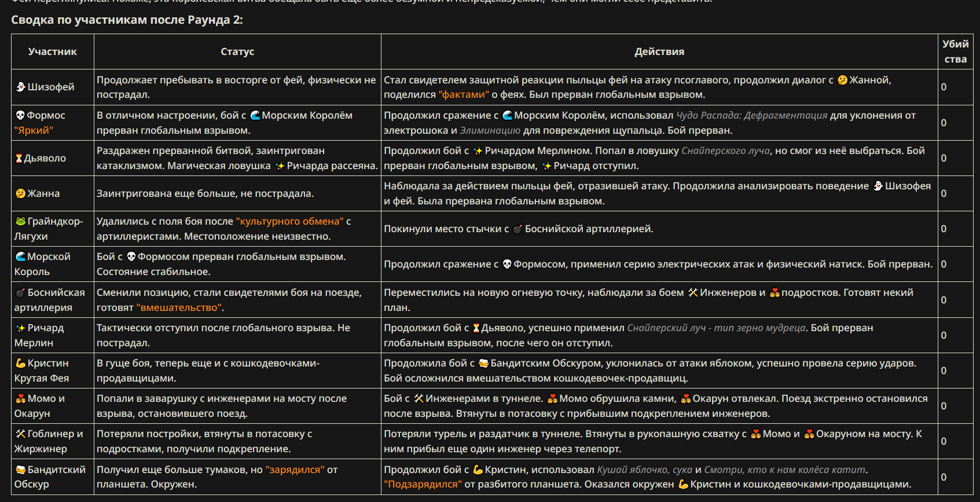Click the kills value 0 in Кристин Крутая Фея row
The width and height of the screenshot is (980, 502).
click(x=944, y=371)
